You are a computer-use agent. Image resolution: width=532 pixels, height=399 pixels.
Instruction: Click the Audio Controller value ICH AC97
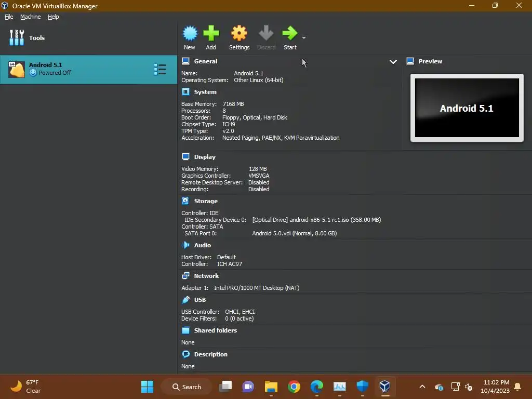click(x=230, y=264)
